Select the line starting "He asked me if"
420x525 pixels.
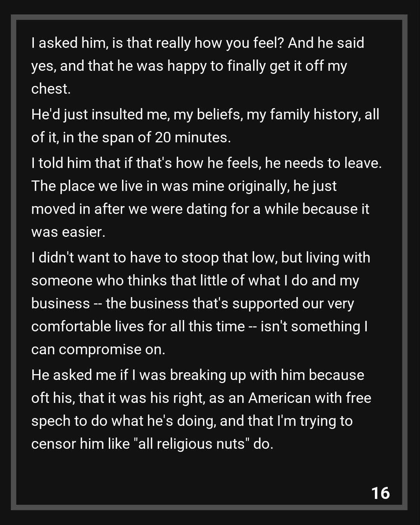198,375
